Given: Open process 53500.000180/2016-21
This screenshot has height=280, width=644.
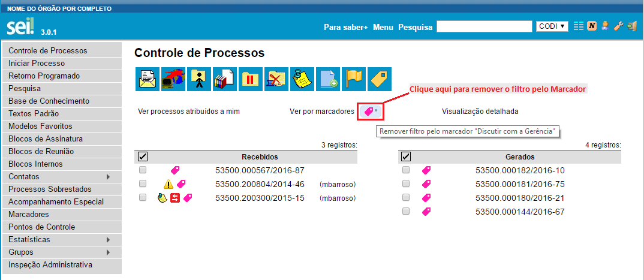Looking at the screenshot, I should pos(520,198).
